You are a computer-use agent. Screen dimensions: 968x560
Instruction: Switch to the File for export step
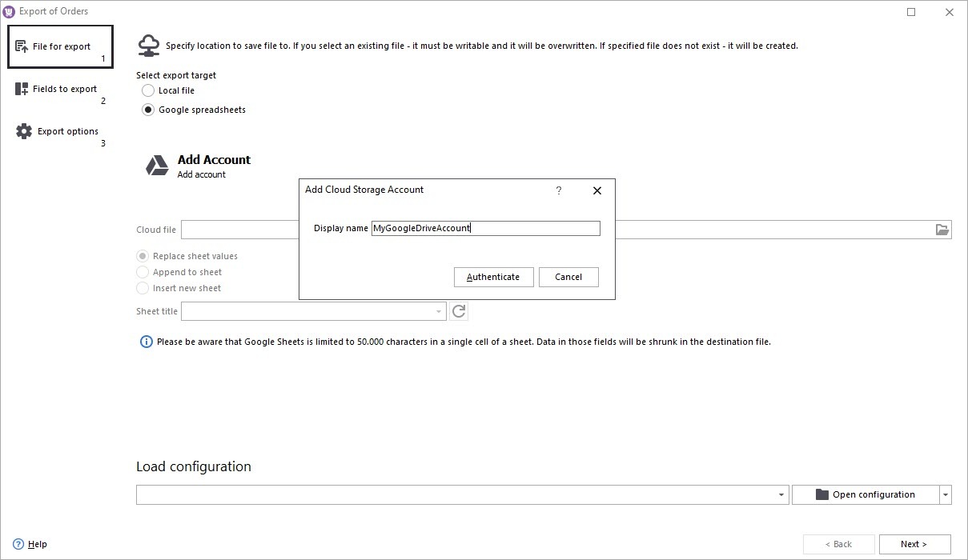[61, 46]
